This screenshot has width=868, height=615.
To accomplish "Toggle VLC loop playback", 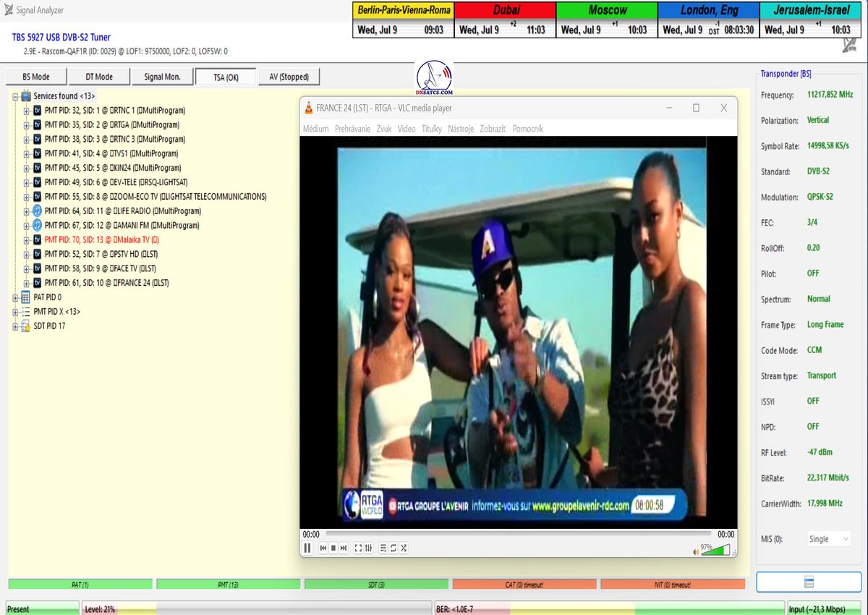I will 393,548.
